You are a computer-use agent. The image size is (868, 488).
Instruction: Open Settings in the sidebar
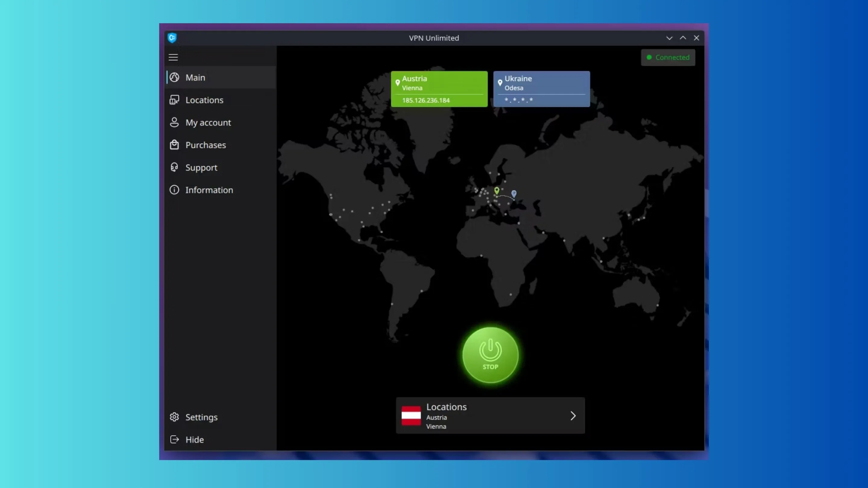click(x=220, y=417)
